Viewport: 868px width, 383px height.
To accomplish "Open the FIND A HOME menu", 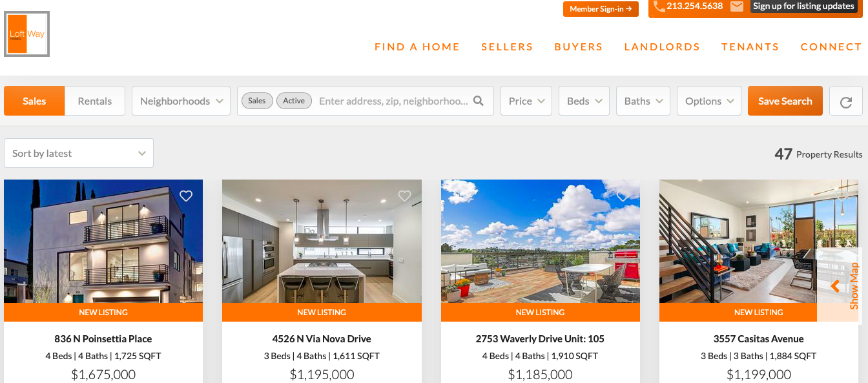I will point(417,47).
